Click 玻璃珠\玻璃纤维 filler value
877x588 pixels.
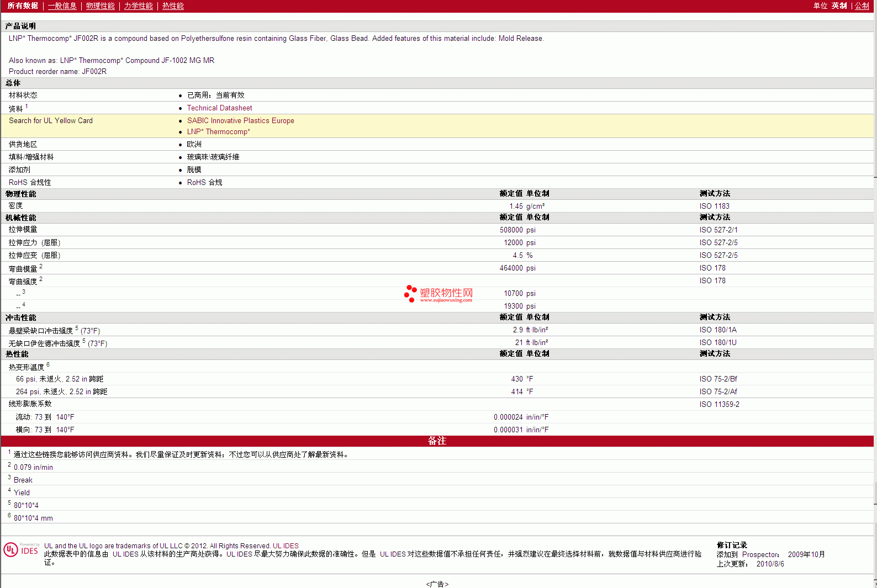[213, 157]
